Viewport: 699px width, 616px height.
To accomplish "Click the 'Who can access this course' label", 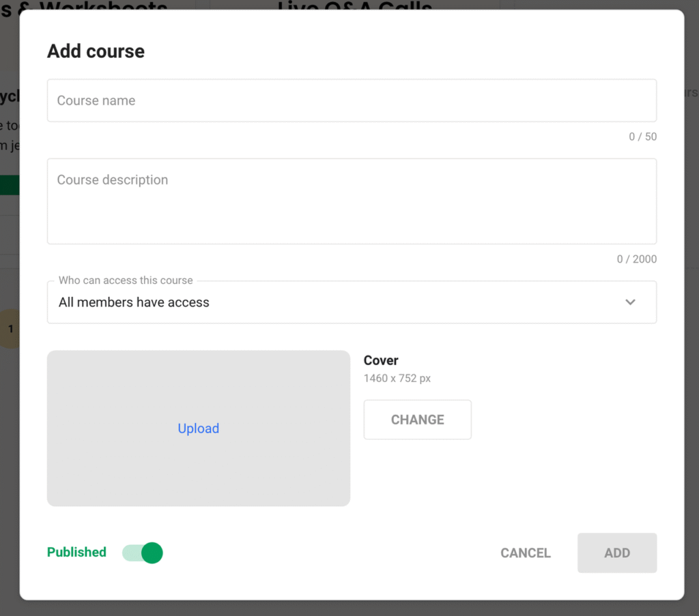I will 126,280.
